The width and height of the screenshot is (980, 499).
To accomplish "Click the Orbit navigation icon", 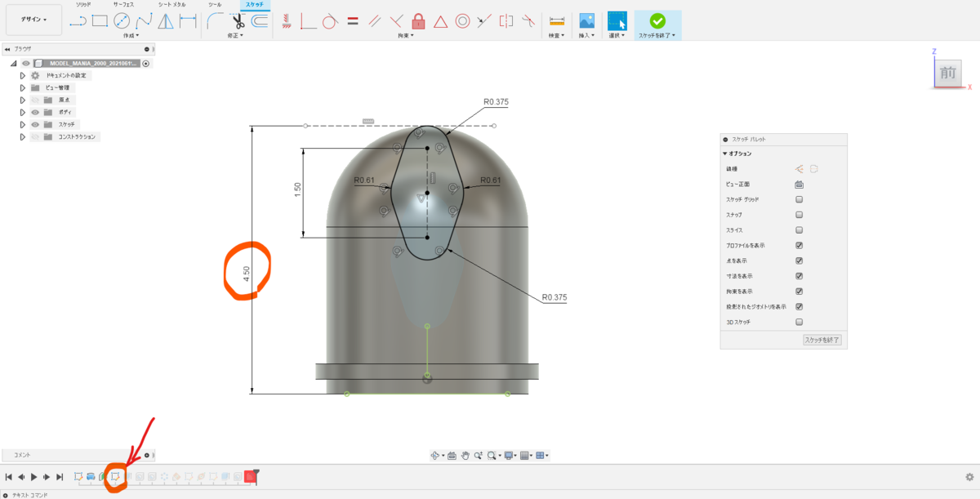I will (x=435, y=456).
